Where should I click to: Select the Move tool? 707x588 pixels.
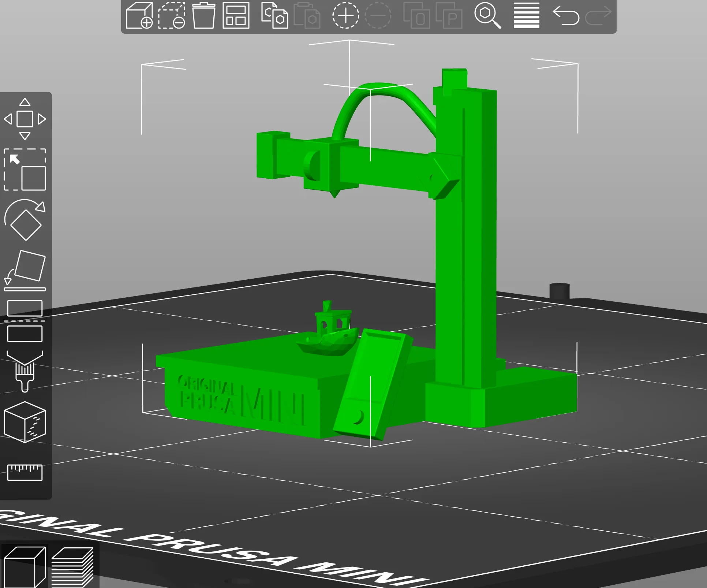25,119
